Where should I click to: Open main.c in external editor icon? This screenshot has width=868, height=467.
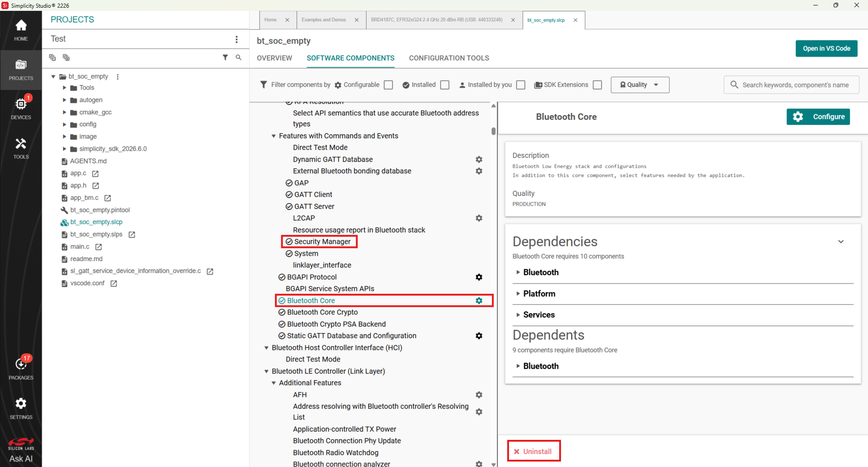(x=99, y=247)
